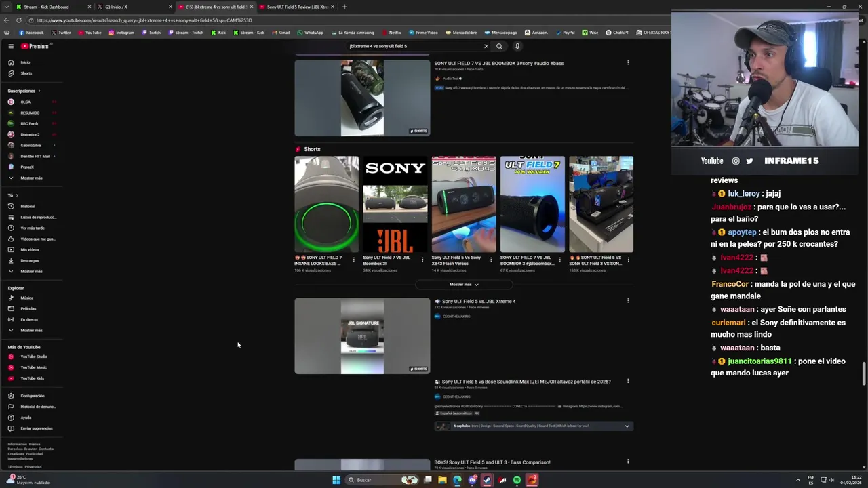Open options menu for Sony ULT Field 5 vs JBL Xtreme 4 video
Screen dimensions: 868x488
click(628, 301)
